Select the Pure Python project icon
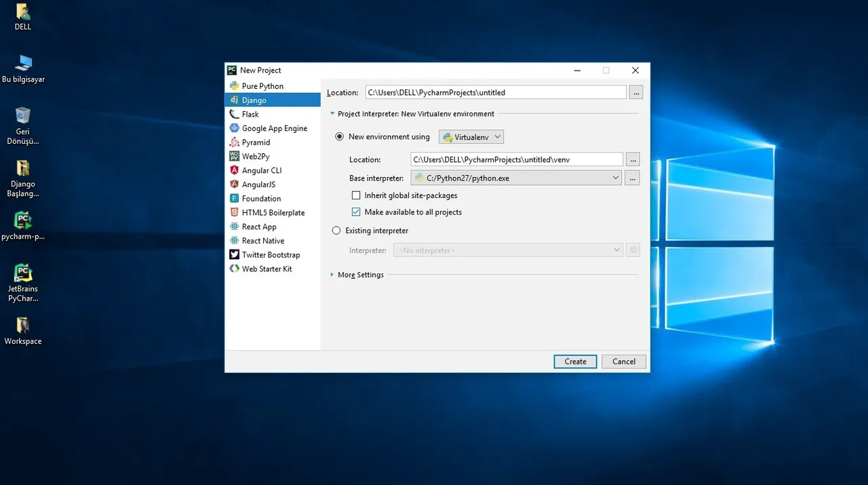The image size is (868, 485). click(x=234, y=86)
